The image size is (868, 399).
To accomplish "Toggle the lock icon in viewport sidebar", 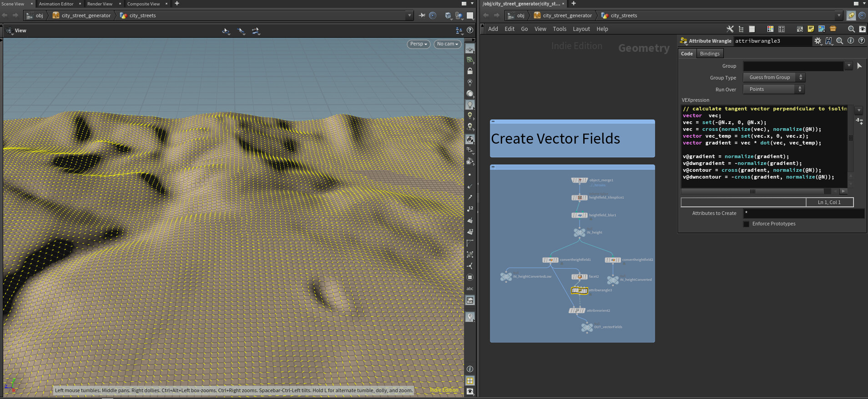I will 470,71.
